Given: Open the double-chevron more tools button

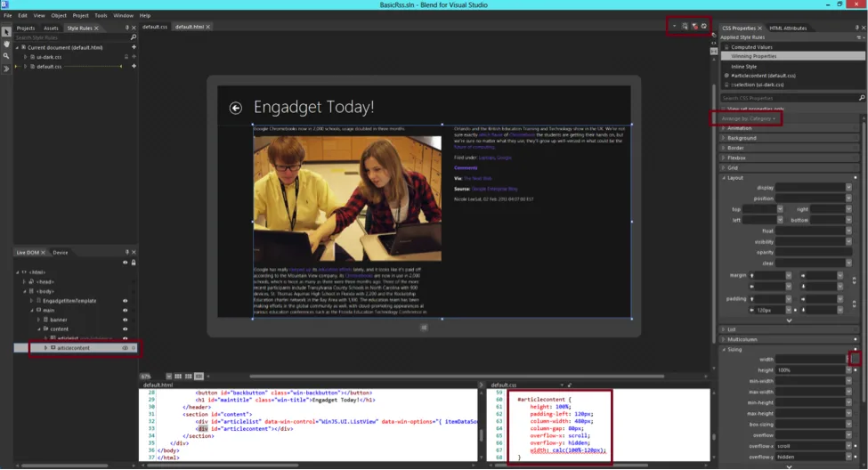Looking at the screenshot, I should pyautogui.click(x=6, y=69).
